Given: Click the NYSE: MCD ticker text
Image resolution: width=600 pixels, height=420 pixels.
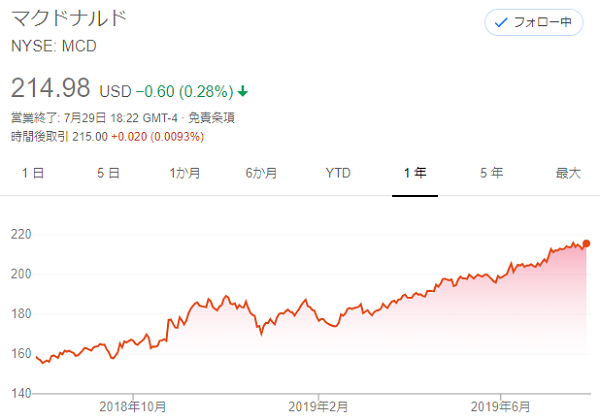Looking at the screenshot, I should tap(54, 46).
